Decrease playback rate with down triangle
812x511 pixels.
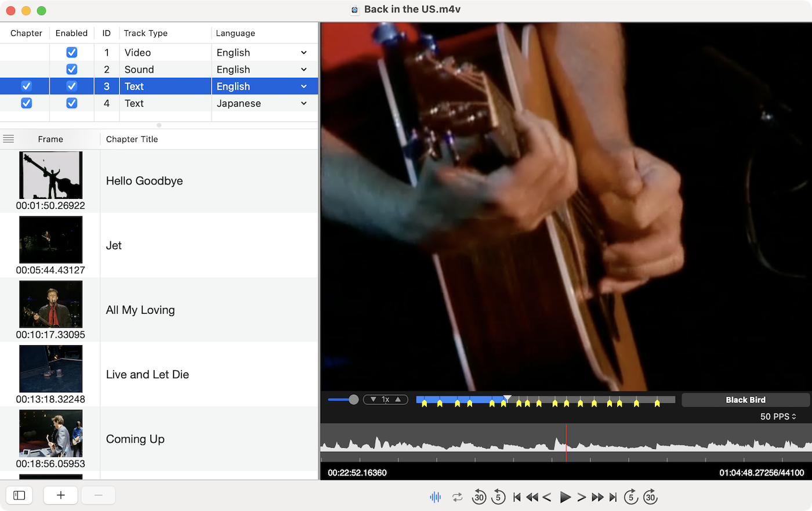374,400
